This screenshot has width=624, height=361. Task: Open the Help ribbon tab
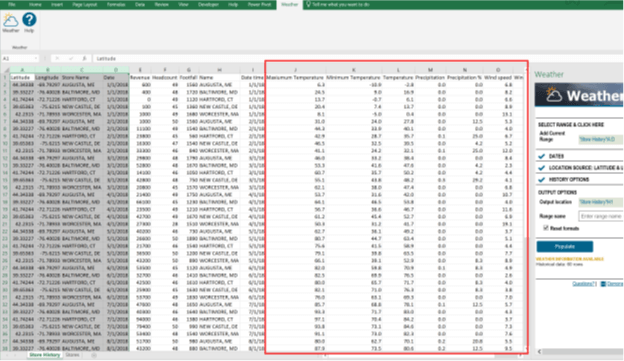(x=233, y=4)
